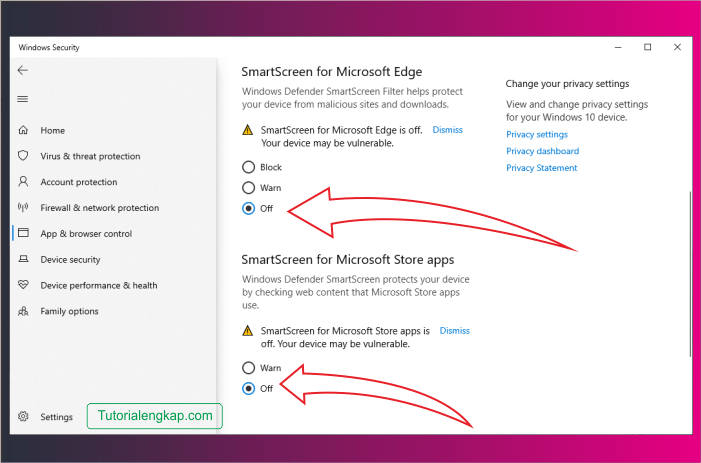The width and height of the screenshot is (701, 463).
Task: Dismiss the Microsoft Store apps warning
Action: tap(455, 331)
